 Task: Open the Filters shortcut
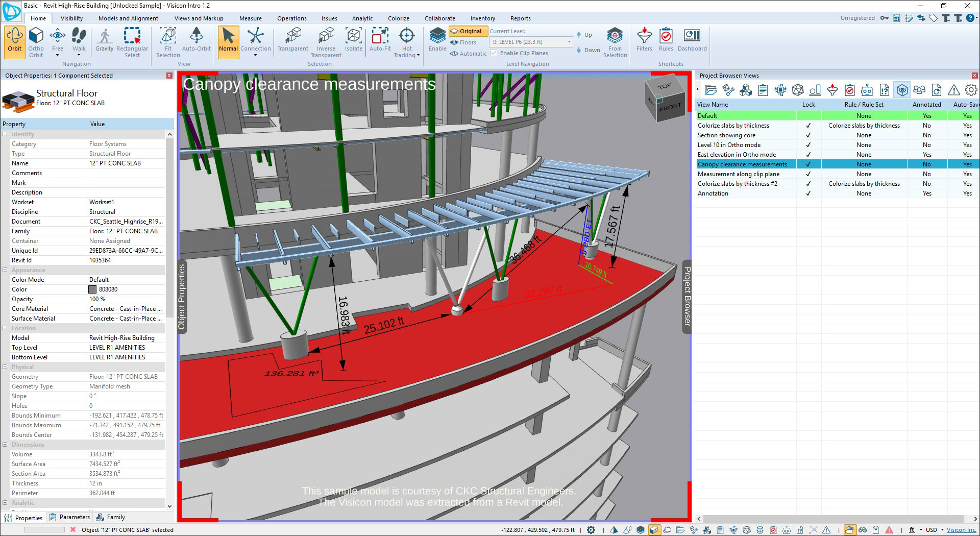pos(644,40)
